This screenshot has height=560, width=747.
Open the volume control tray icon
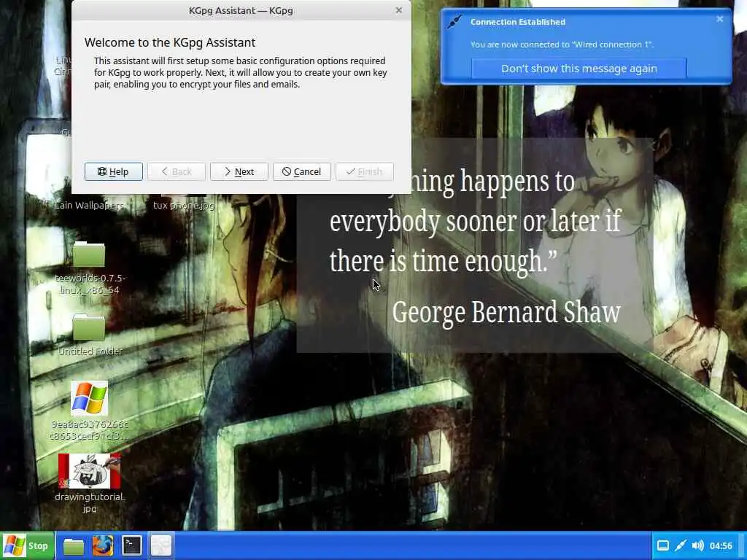pos(697,545)
